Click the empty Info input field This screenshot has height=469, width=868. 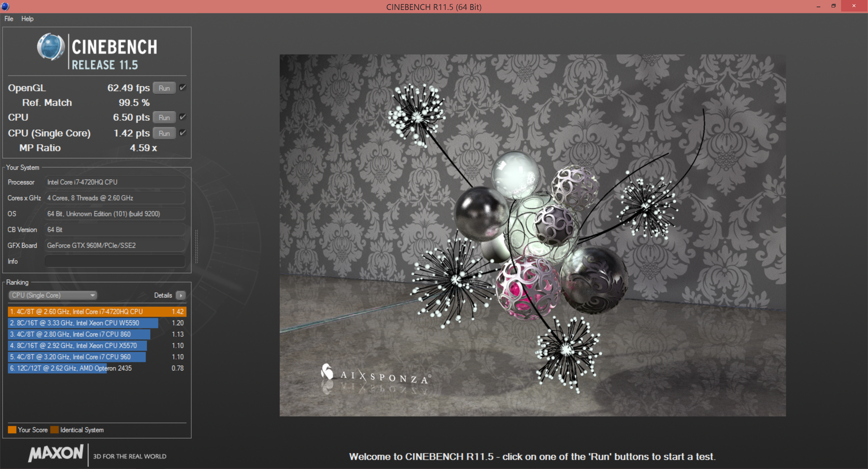click(115, 261)
